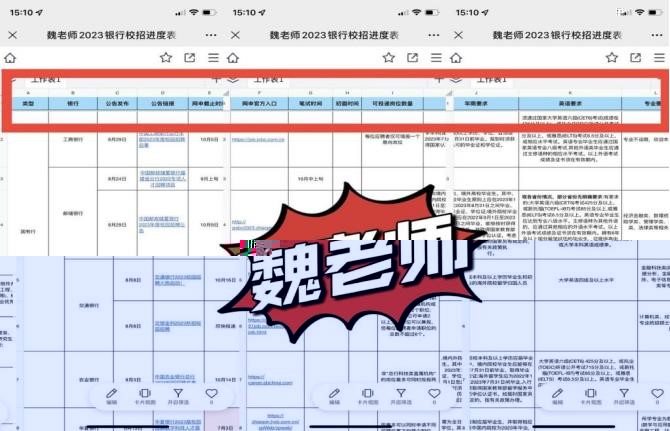The image size is (670, 431).
Task: Like with heart in screen showing 笔试时间 column
Action: (435, 396)
